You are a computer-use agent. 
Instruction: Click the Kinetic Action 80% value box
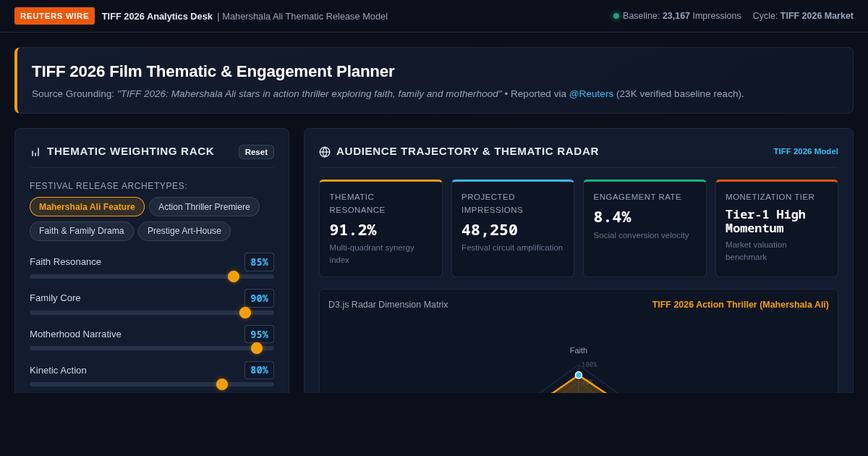pyautogui.click(x=259, y=370)
